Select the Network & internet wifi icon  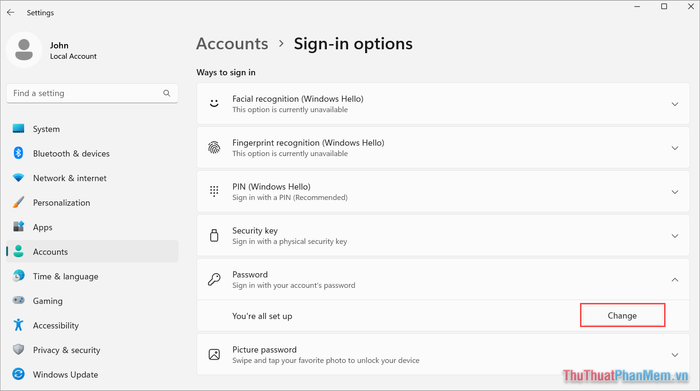[18, 178]
